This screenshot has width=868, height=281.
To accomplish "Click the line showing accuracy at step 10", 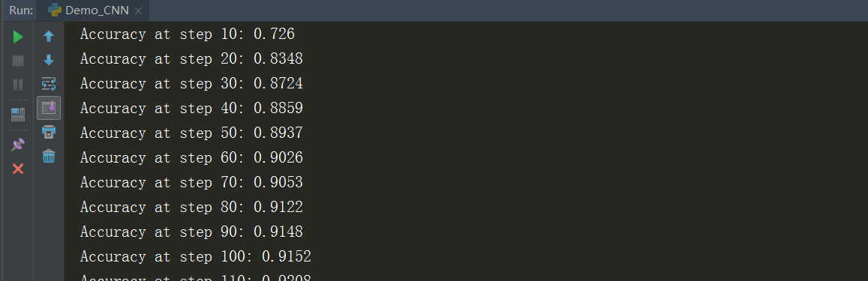I will (187, 34).
